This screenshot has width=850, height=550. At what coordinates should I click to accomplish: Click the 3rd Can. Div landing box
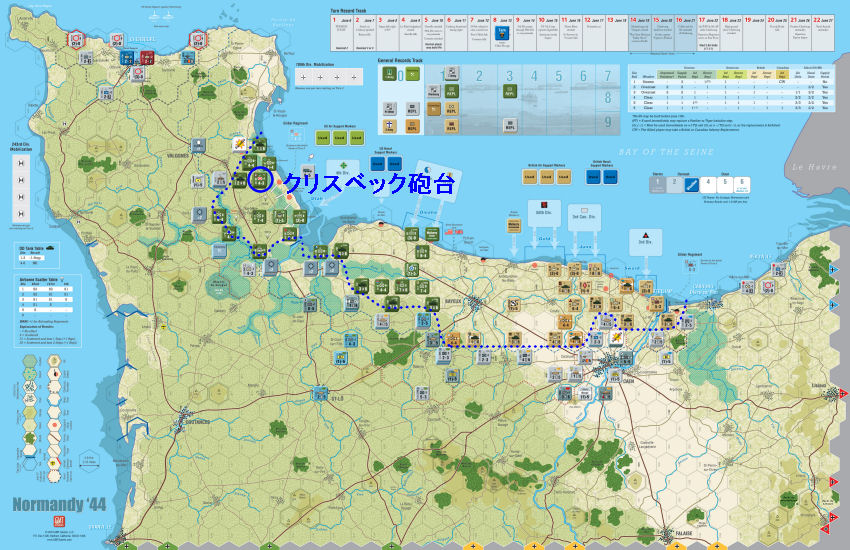(584, 217)
